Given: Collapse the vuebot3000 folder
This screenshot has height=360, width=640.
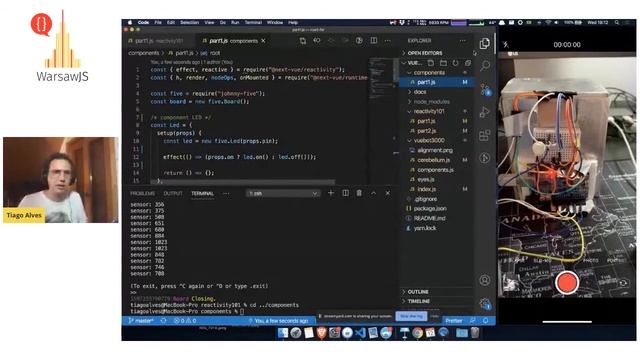Looking at the screenshot, I should point(429,140).
